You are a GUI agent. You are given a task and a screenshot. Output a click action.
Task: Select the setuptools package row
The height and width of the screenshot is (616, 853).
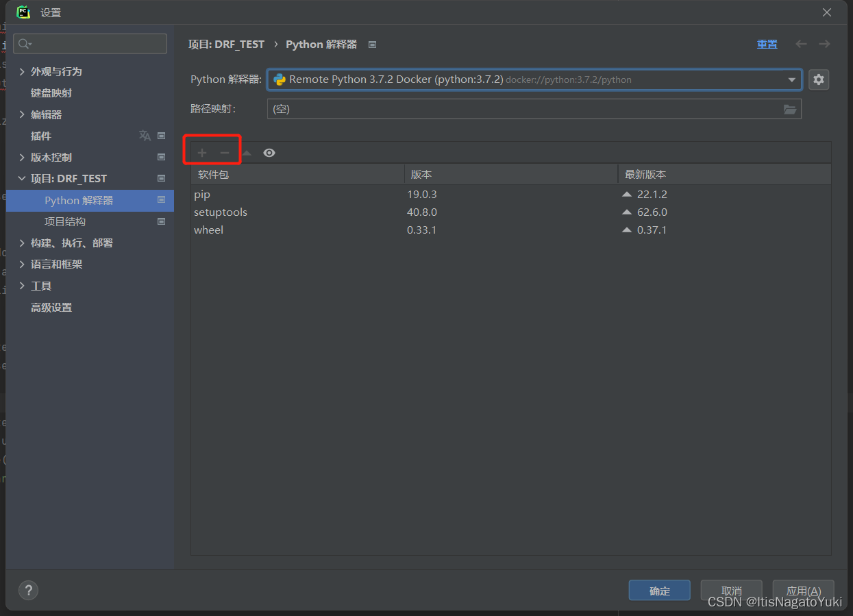point(510,212)
